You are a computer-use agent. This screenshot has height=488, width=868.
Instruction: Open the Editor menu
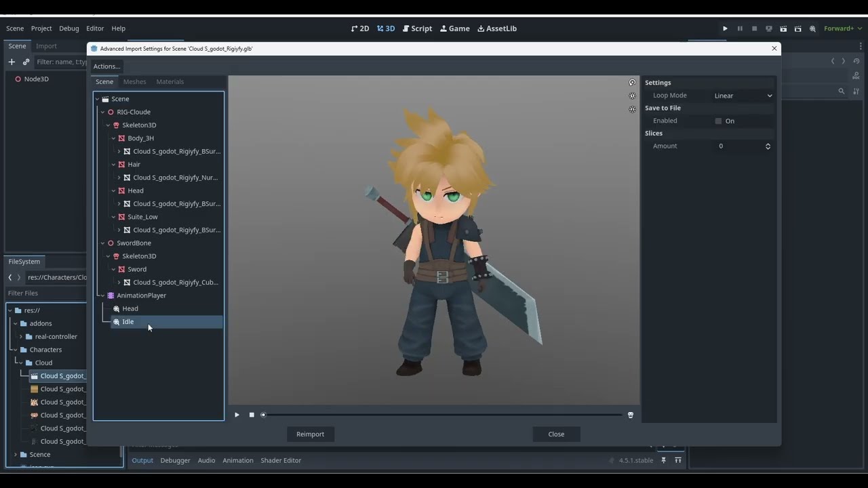[95, 28]
